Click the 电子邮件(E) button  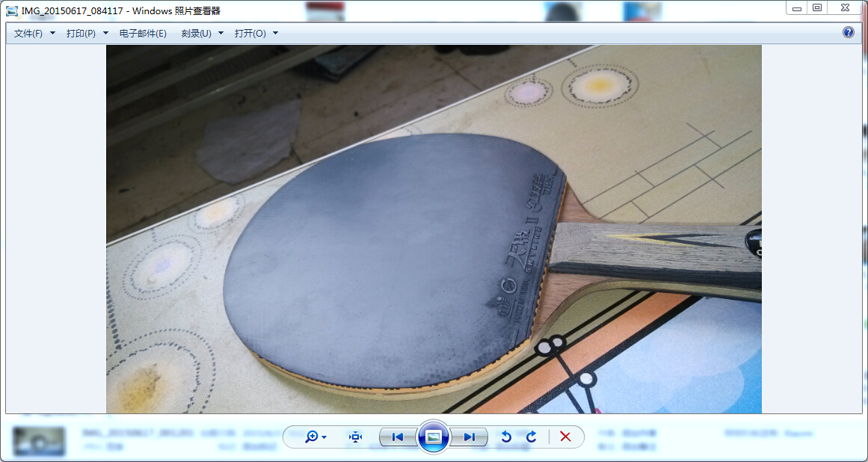143,34
